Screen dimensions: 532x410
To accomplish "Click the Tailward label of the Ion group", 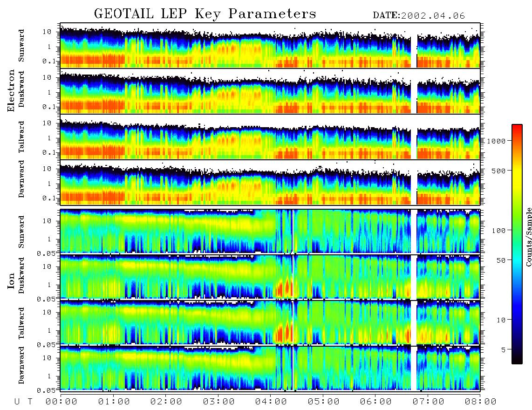I will tap(21, 323).
